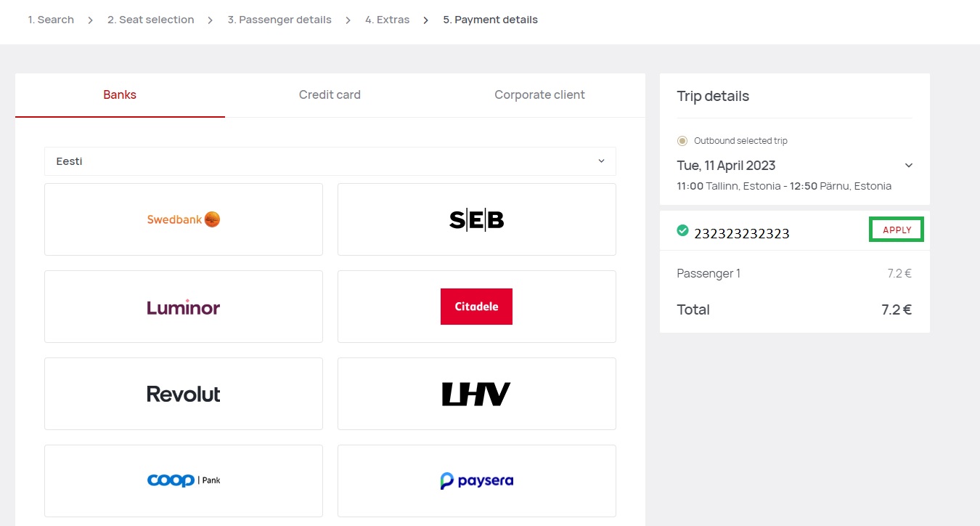This screenshot has height=526, width=980.
Task: Pick the red Citadele logo
Action: pyautogui.click(x=476, y=307)
